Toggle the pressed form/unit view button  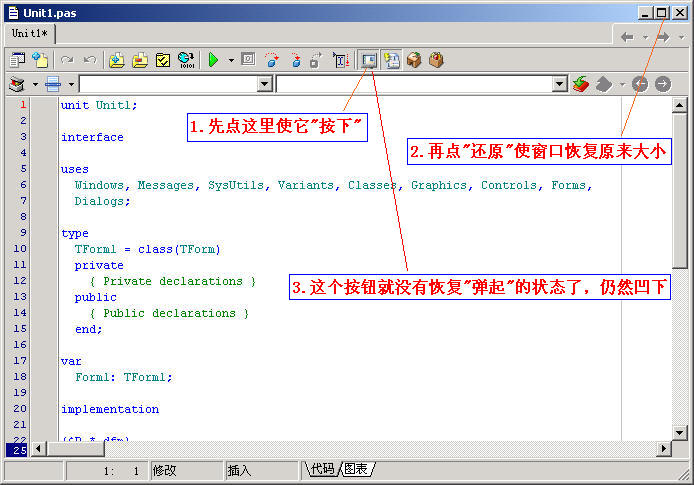point(368,60)
